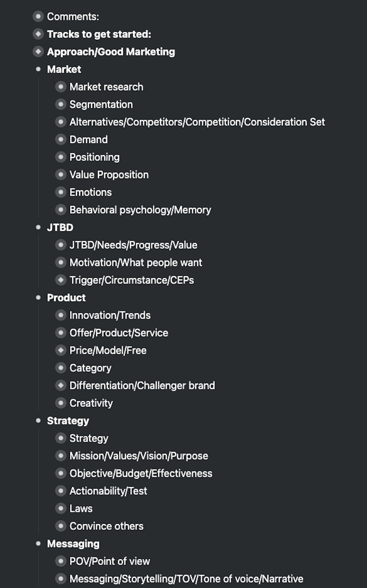The image size is (367, 588).
Task: Collapse the JTBD section bullet
Action: (38, 227)
